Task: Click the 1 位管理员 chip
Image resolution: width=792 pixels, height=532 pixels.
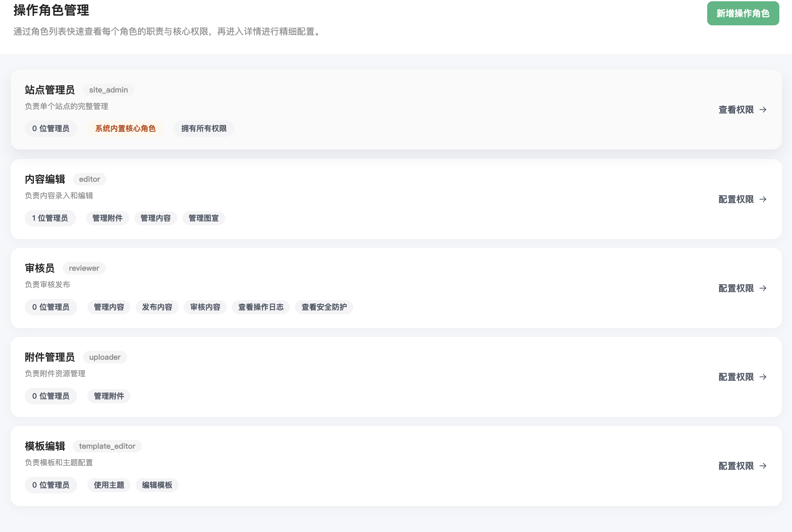Action: click(x=50, y=218)
